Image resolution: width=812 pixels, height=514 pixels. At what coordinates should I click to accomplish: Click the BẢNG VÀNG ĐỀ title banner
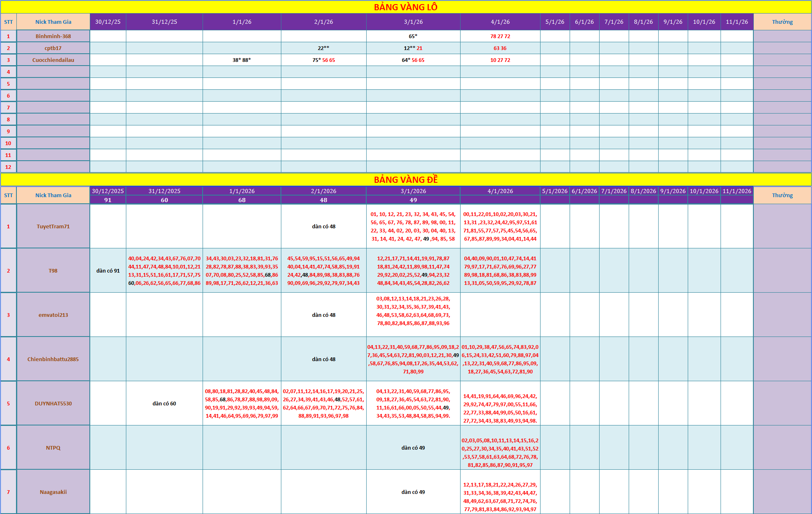pyautogui.click(x=406, y=180)
